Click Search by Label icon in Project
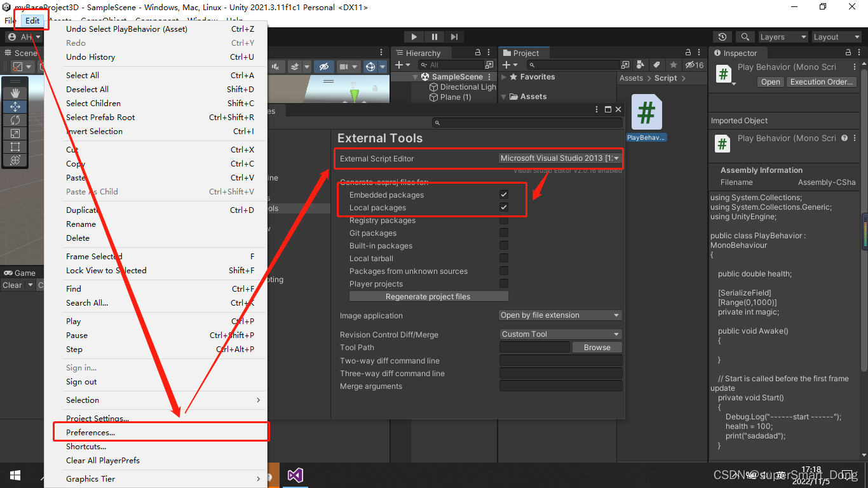 coord(657,65)
